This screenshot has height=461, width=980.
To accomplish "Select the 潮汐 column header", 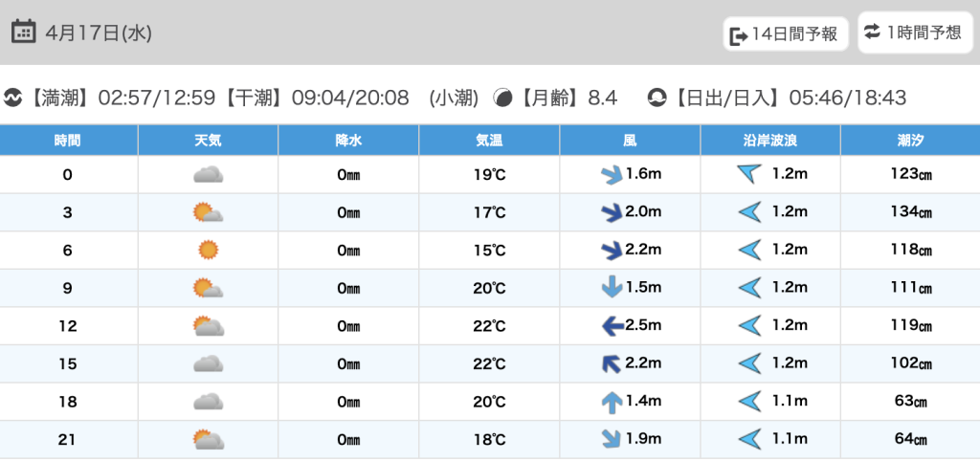I will point(910,141).
